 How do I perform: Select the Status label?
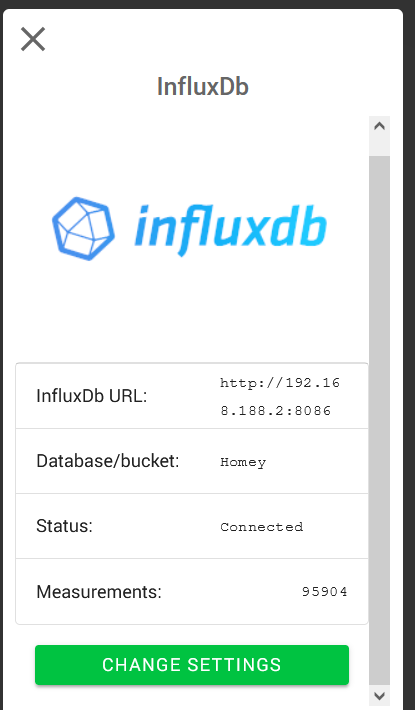pos(64,526)
